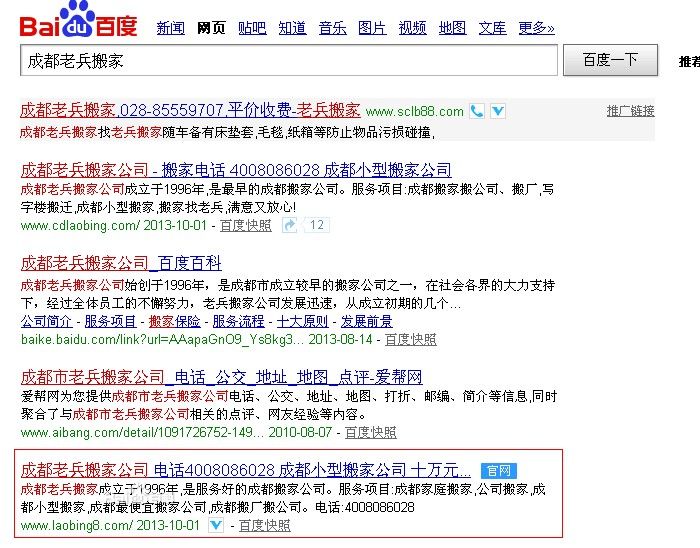This screenshot has height=548, width=700.
Task: Switch to 贴吧 search tab
Action: tap(252, 28)
